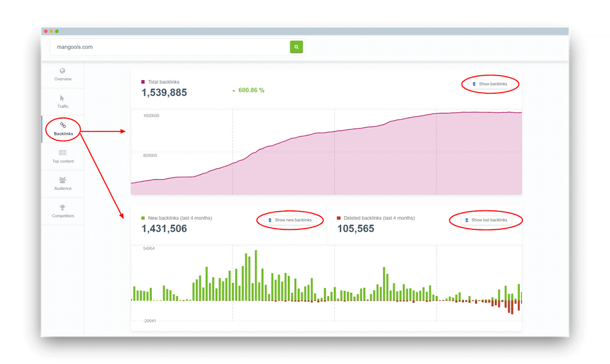Click the green window maximize dot
610x364 pixels.
(57, 31)
